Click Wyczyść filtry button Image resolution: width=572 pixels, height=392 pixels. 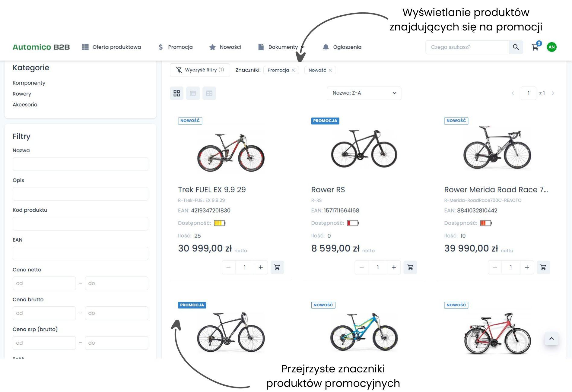(x=200, y=70)
